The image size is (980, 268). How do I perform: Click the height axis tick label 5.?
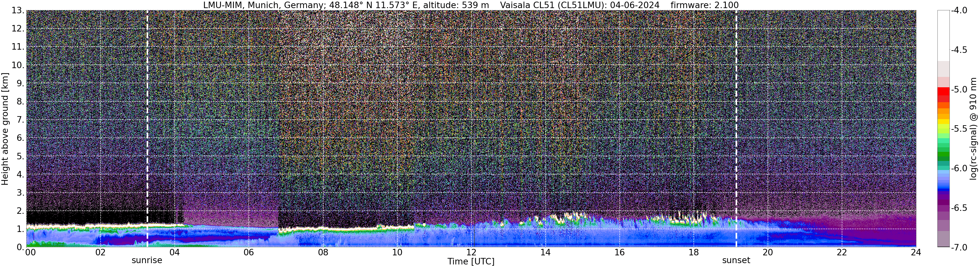pos(20,156)
